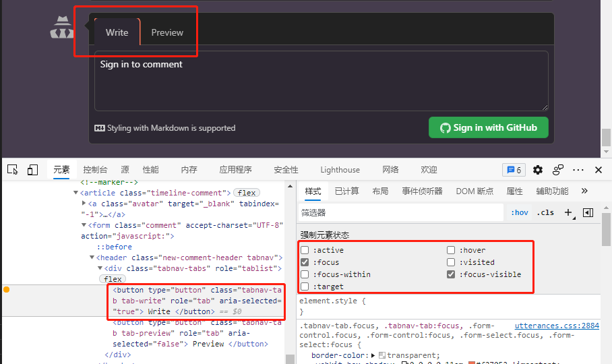This screenshot has height=364, width=612.
Task: Open the 欢迎 (Welcome) tab
Action: click(429, 170)
